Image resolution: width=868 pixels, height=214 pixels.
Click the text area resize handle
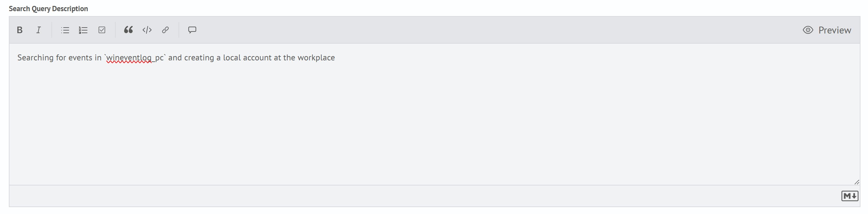coord(857,182)
